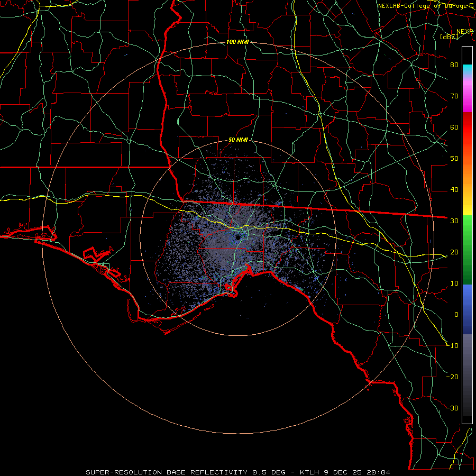
Task: Click the 40 value on color scale
Action: click(x=454, y=190)
